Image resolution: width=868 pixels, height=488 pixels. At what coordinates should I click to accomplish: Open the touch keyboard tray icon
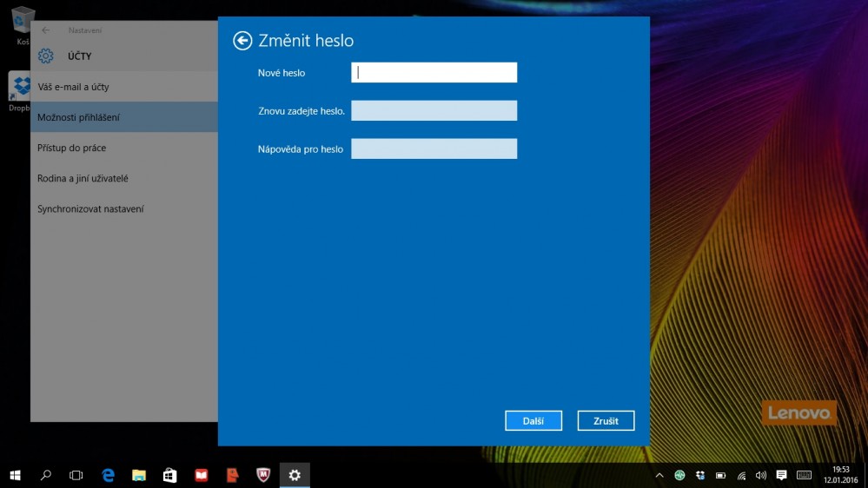click(x=804, y=475)
